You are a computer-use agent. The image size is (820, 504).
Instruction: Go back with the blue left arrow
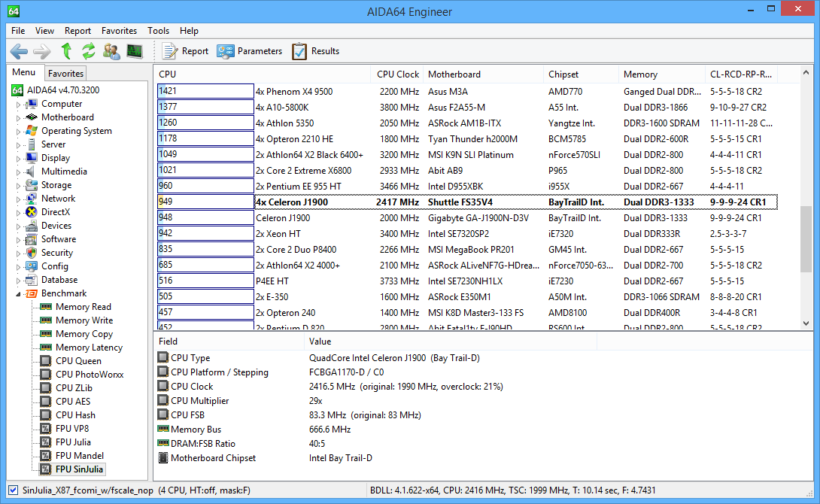[20, 51]
